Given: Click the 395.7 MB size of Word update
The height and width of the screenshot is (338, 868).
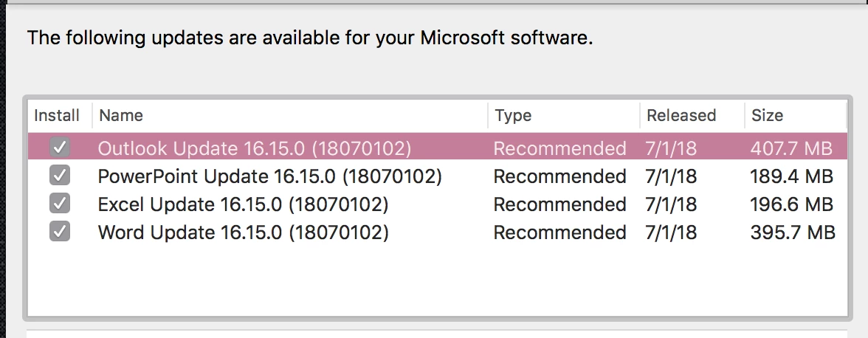Looking at the screenshot, I should pyautogui.click(x=793, y=232).
